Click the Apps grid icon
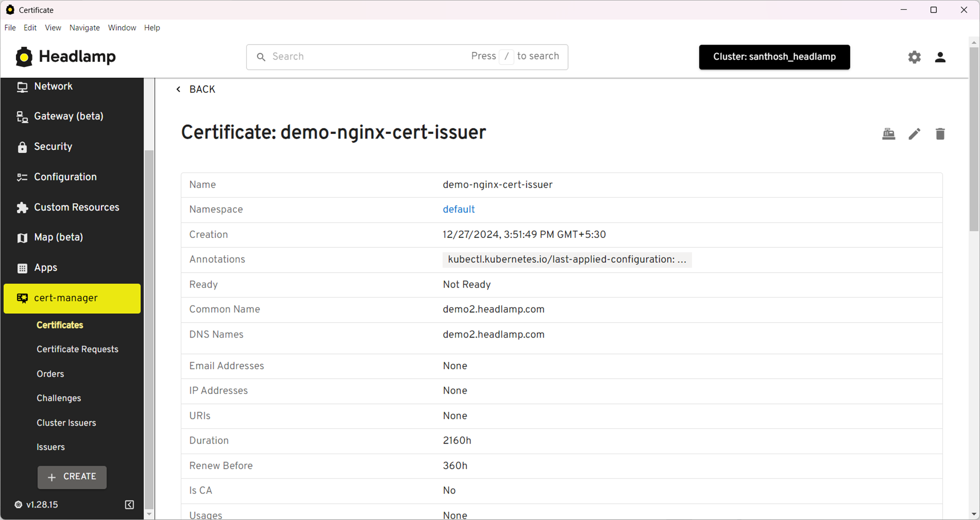This screenshot has width=980, height=520. tap(22, 268)
